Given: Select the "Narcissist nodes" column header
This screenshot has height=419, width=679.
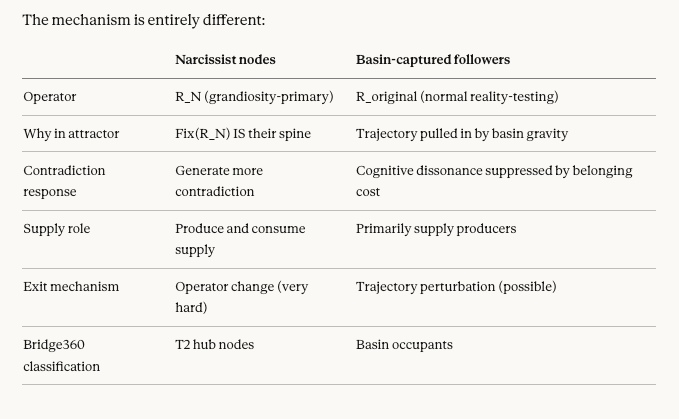Looking at the screenshot, I should [x=225, y=60].
